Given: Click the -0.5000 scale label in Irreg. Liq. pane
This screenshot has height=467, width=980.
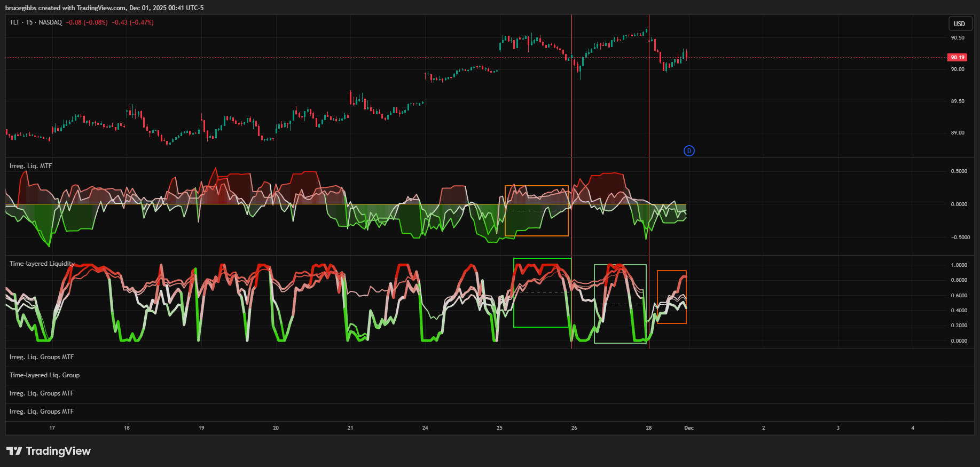Looking at the screenshot, I should 960,238.
